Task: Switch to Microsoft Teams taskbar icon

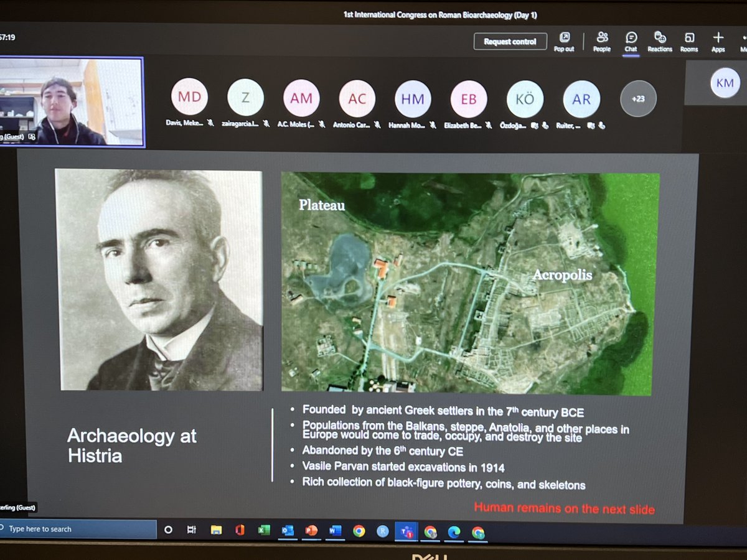Action: click(407, 532)
